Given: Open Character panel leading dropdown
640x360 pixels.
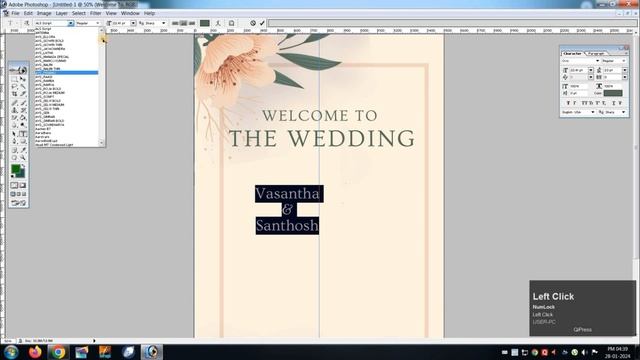Looking at the screenshot, I should [x=624, y=70].
